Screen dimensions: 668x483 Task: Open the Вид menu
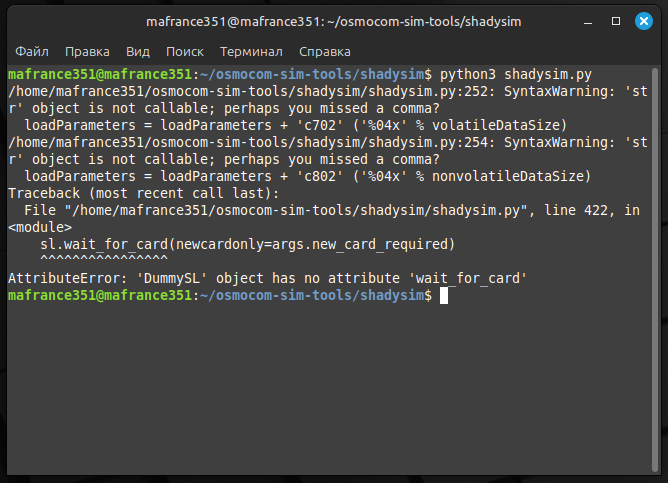(x=138, y=51)
